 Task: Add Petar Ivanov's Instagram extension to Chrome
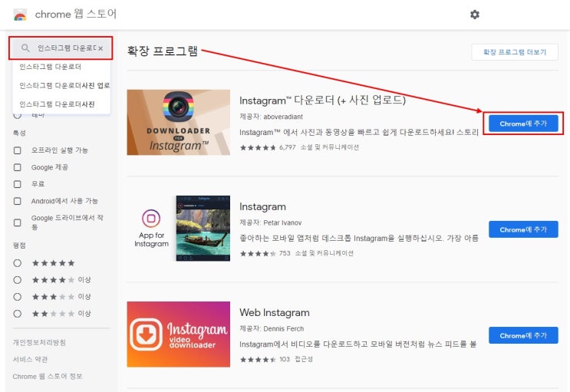[x=523, y=229]
